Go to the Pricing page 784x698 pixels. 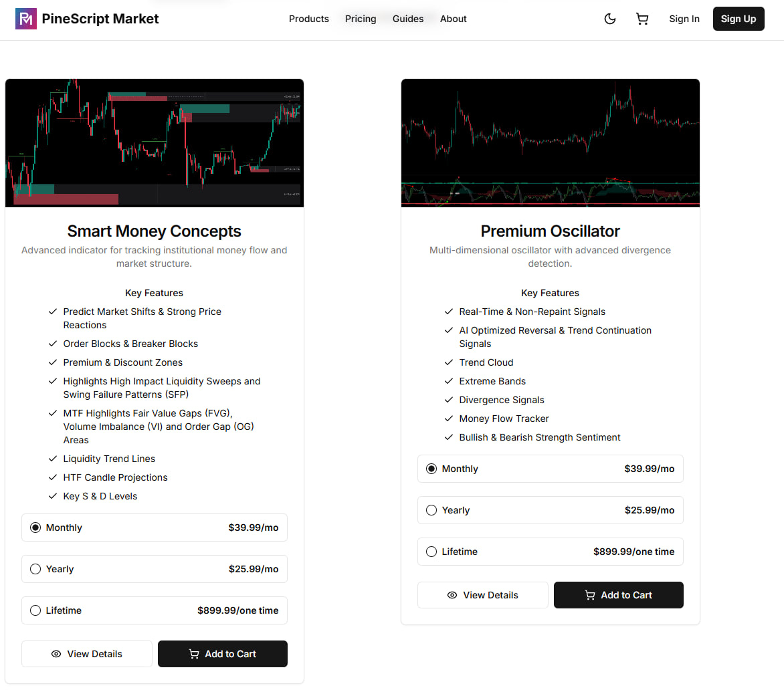click(361, 19)
